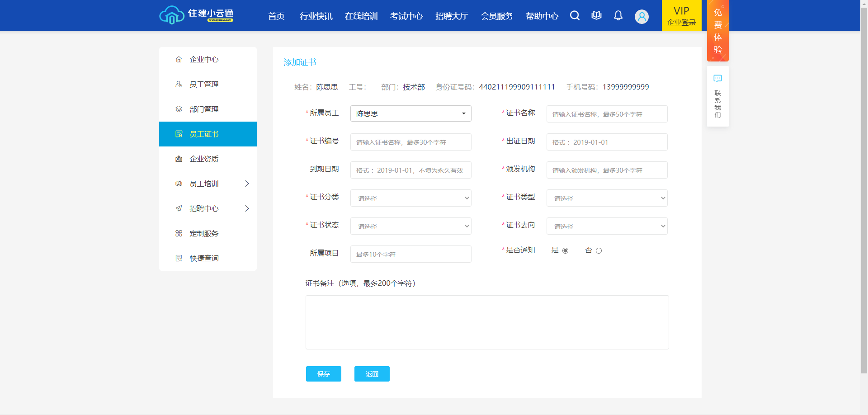Open the 所属员工 dropdown showing 陈思思
Viewport: 868px width, 415px height.
[x=410, y=113]
